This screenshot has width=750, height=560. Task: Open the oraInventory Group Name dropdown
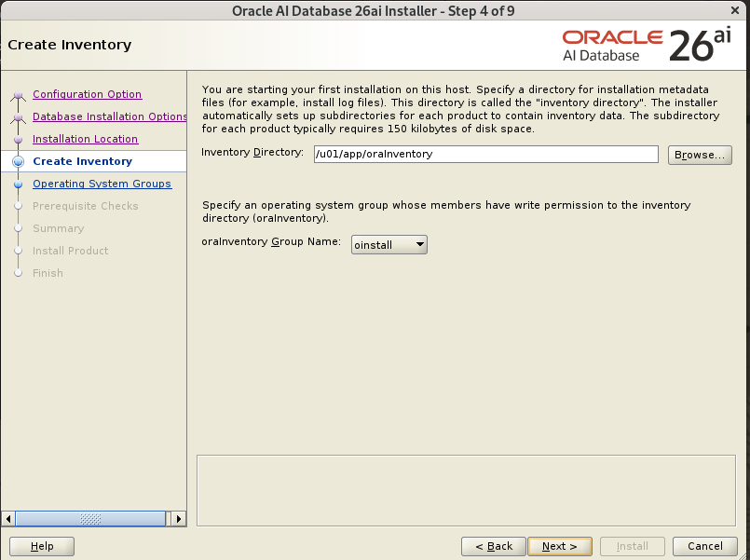tap(389, 244)
